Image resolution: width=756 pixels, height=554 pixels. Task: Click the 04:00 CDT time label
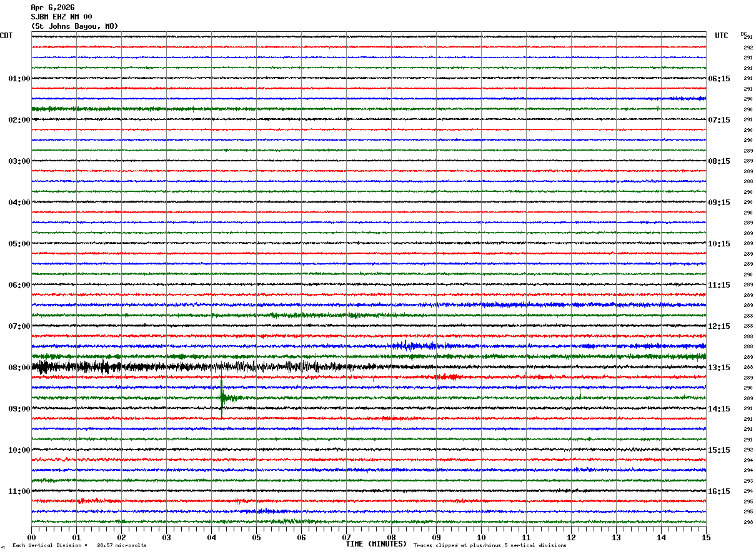pos(19,203)
